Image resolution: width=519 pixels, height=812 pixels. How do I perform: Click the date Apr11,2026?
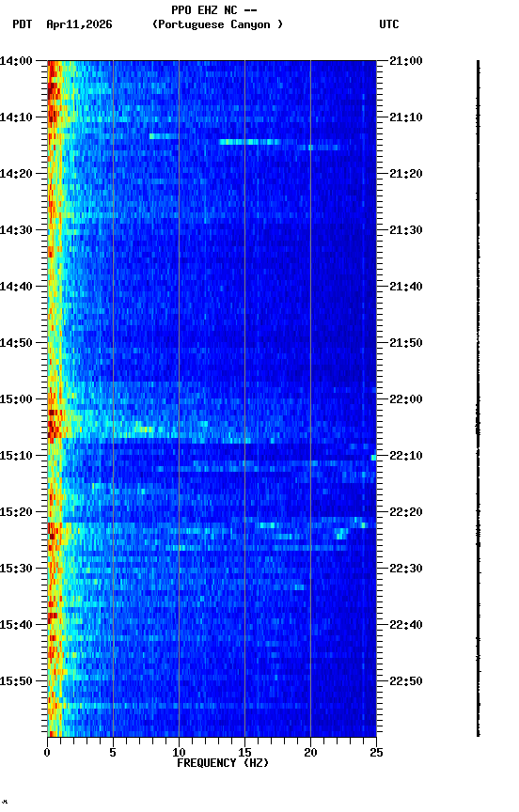pyautogui.click(x=79, y=24)
